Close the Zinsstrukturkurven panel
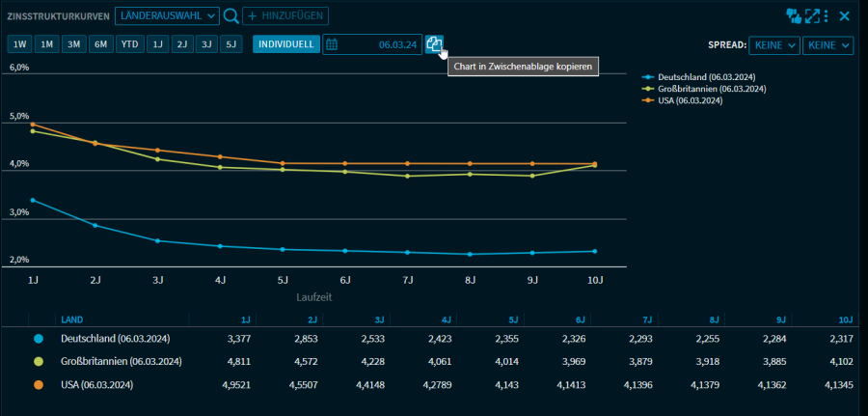This screenshot has height=416, width=868. pyautogui.click(x=845, y=16)
